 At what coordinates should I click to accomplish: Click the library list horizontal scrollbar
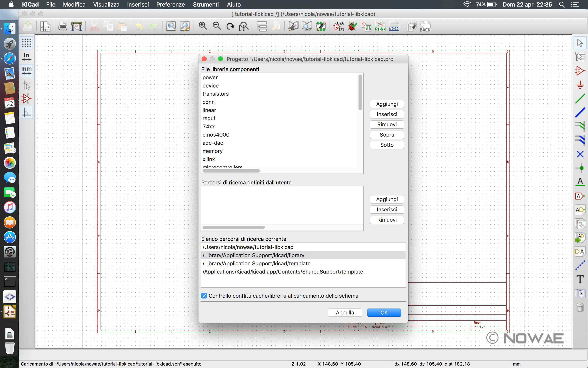click(x=231, y=171)
